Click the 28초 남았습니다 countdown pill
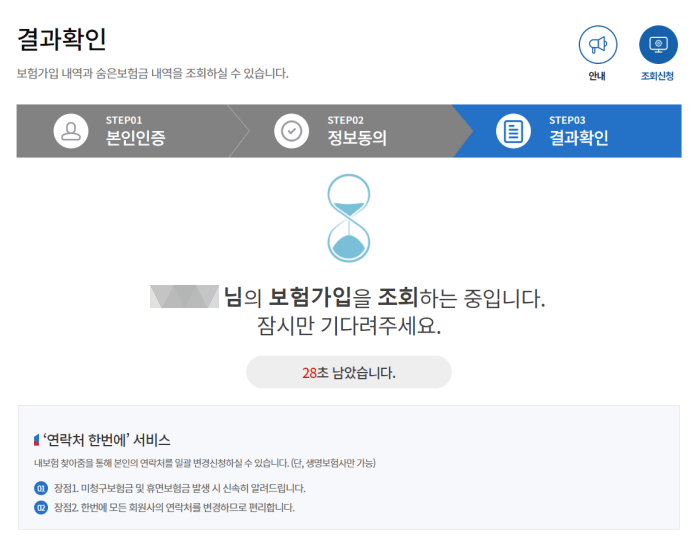 (349, 372)
